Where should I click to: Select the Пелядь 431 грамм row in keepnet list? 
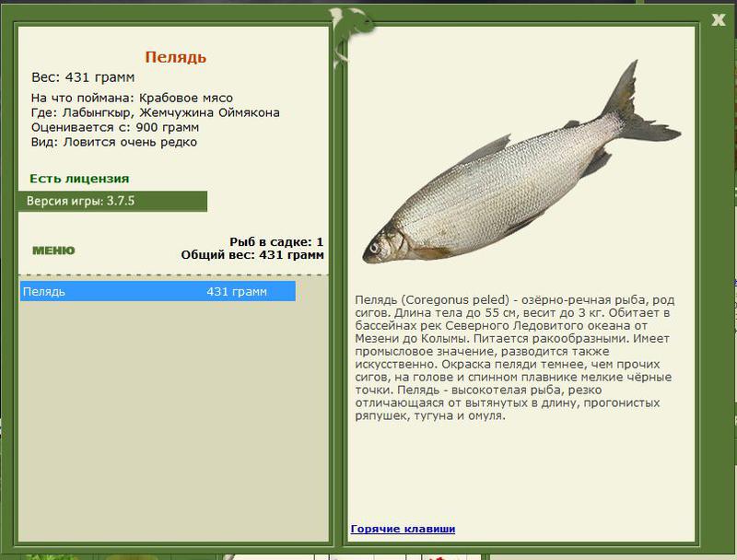coord(158,291)
